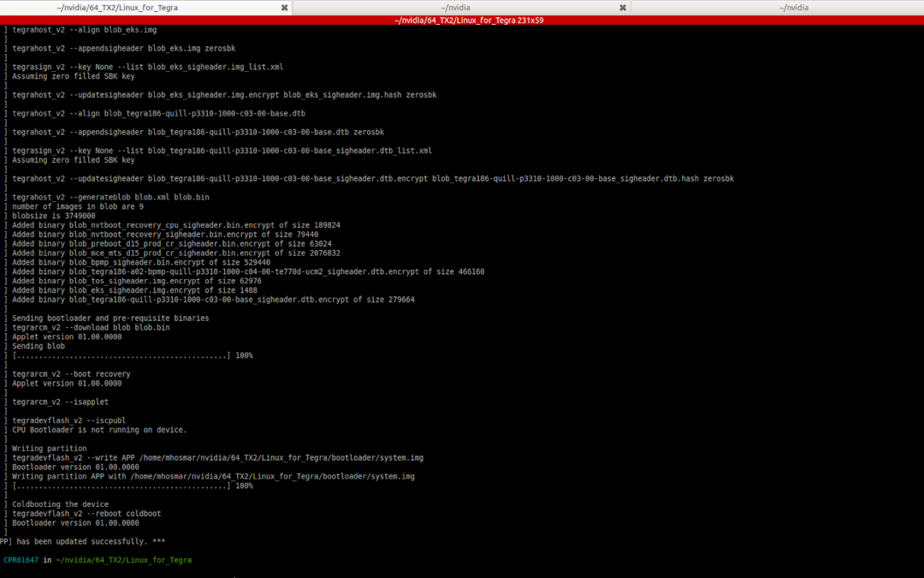This screenshot has width=924, height=578.
Task: Click the tegrahost_v2 --generateblob command line
Action: click(110, 197)
